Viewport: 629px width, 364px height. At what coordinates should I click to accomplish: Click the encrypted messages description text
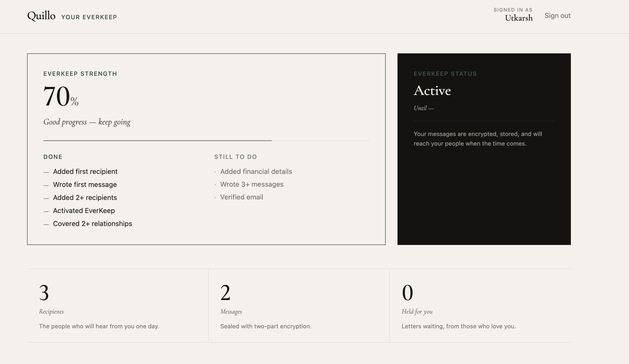point(478,139)
